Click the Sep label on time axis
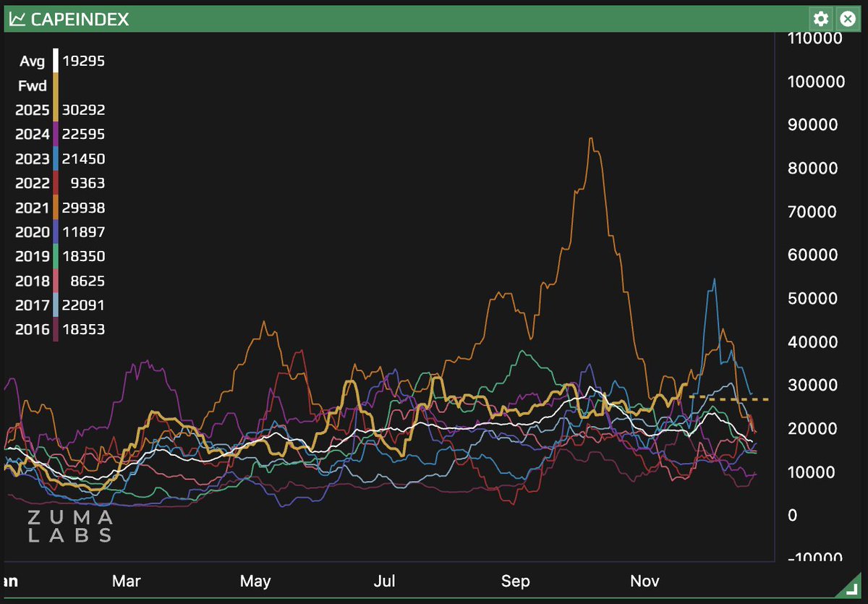The height and width of the screenshot is (604, 868). pos(516,581)
